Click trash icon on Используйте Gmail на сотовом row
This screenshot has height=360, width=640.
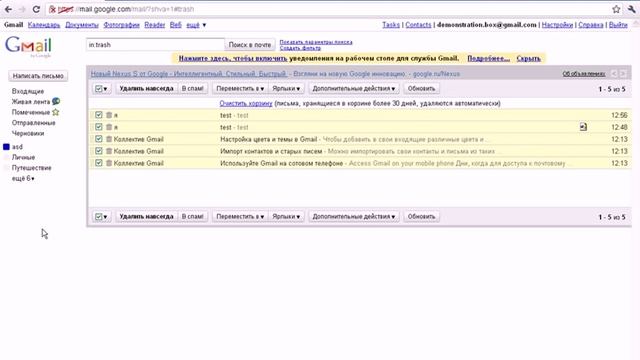click(109, 163)
